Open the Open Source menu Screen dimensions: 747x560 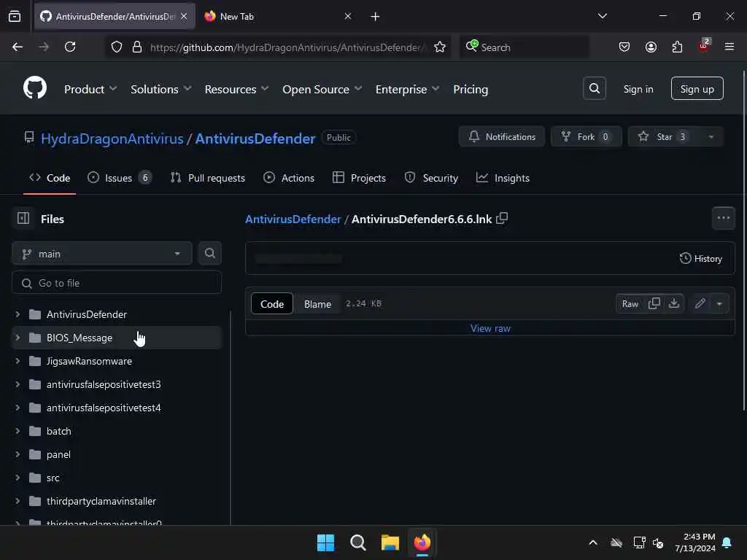point(322,89)
